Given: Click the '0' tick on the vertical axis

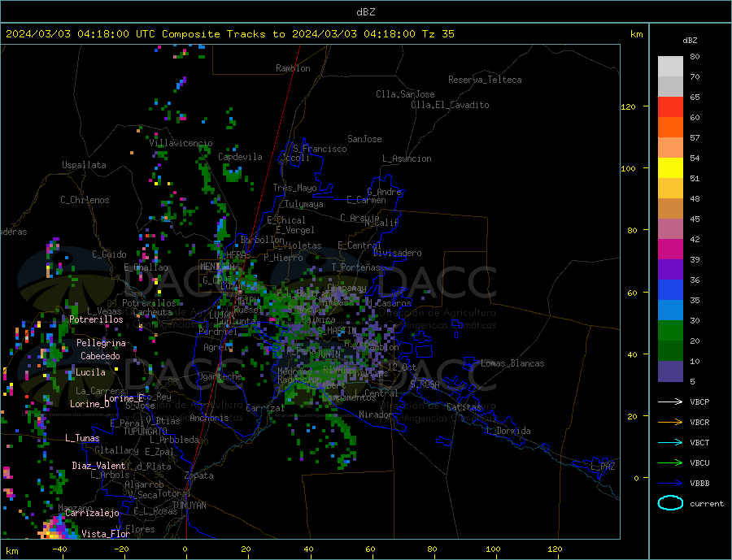Looking at the screenshot, I should click(x=636, y=479).
